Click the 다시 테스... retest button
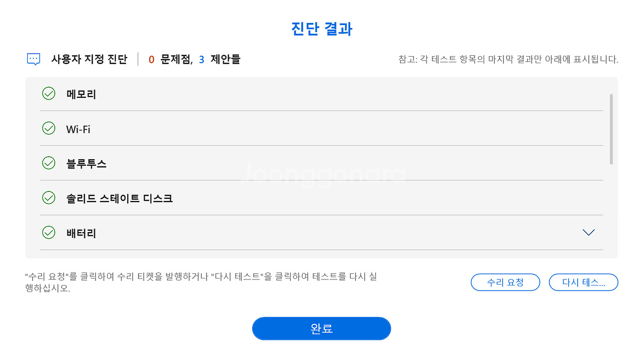Image resolution: width=644 pixels, height=351 pixels. (583, 282)
